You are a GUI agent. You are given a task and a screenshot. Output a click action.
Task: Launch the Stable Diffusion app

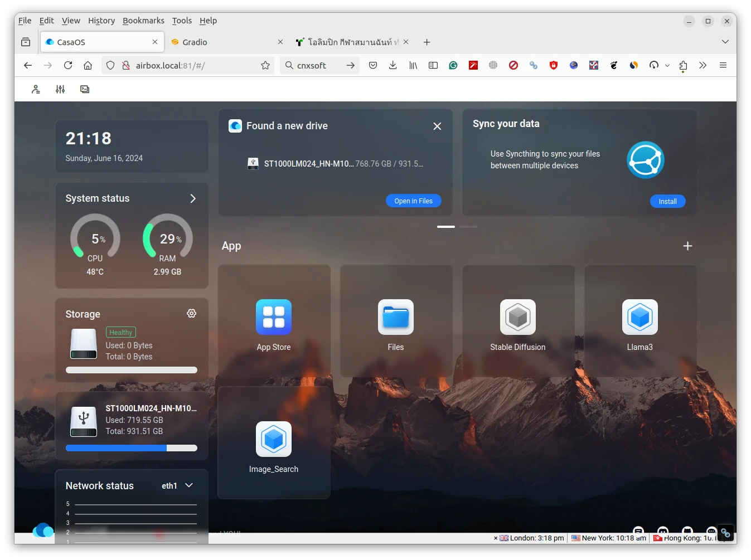[x=518, y=317]
